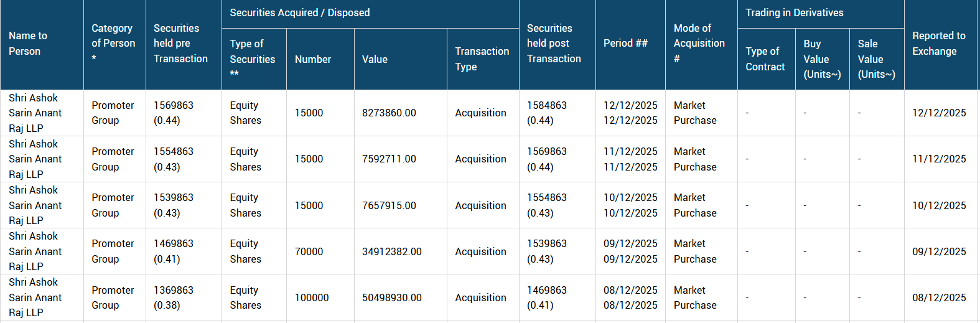Click the 'Buy Value (Units~)' column header

[821, 59]
